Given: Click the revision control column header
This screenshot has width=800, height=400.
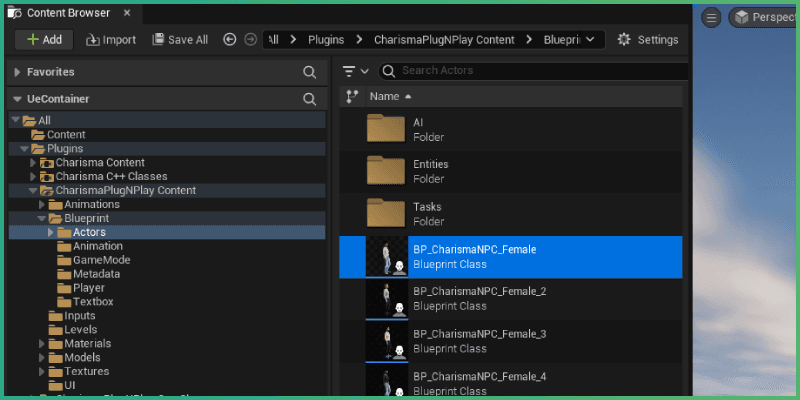Looking at the screenshot, I should [x=352, y=96].
